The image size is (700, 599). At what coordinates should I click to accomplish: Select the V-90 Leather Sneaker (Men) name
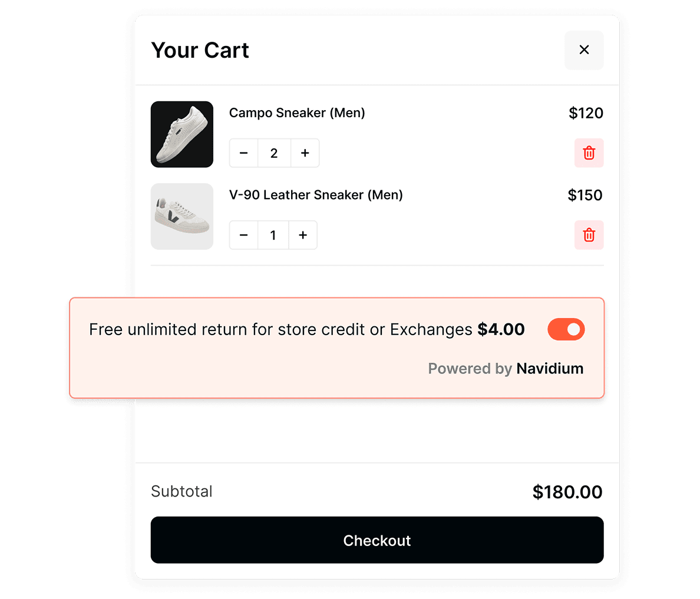point(316,195)
